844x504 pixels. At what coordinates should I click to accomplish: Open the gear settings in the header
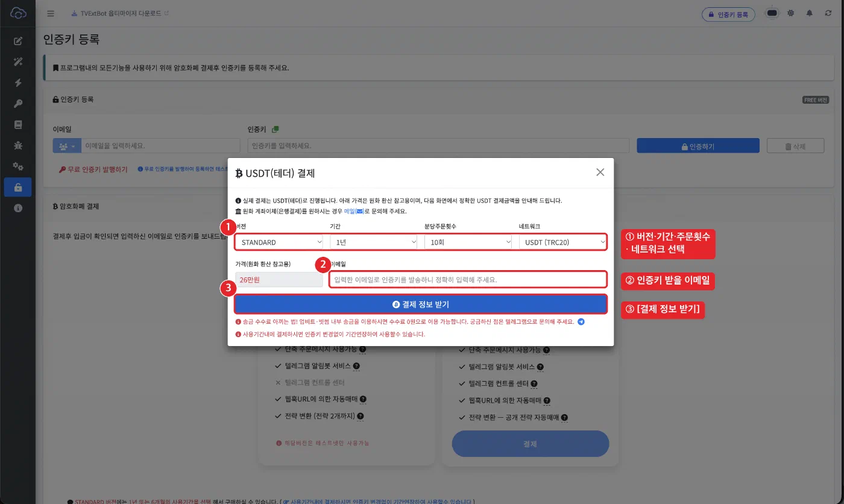tap(790, 13)
